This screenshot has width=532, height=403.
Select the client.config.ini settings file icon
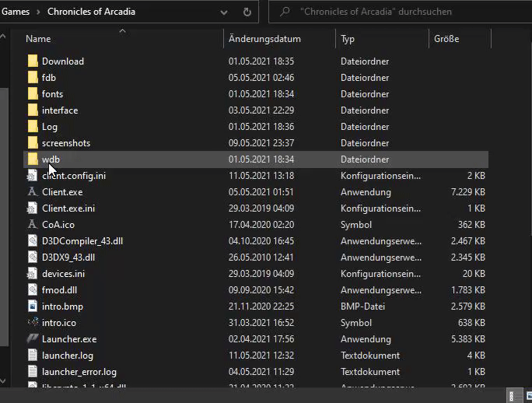point(33,175)
